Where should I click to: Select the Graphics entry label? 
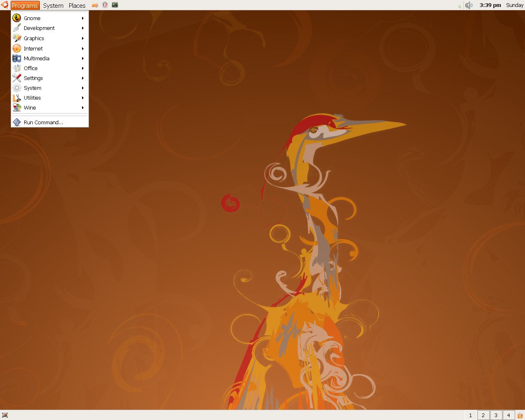pyautogui.click(x=34, y=38)
